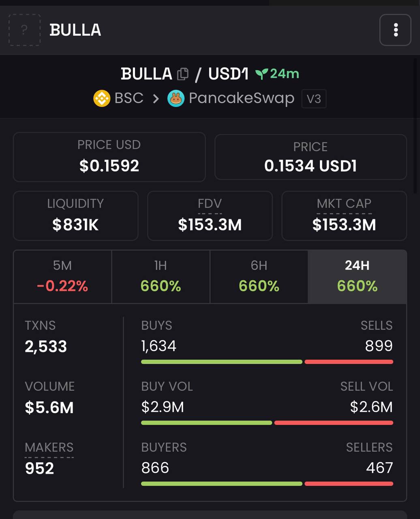Select the 1H timeframe tab
This screenshot has height=519, width=420.
point(161,277)
